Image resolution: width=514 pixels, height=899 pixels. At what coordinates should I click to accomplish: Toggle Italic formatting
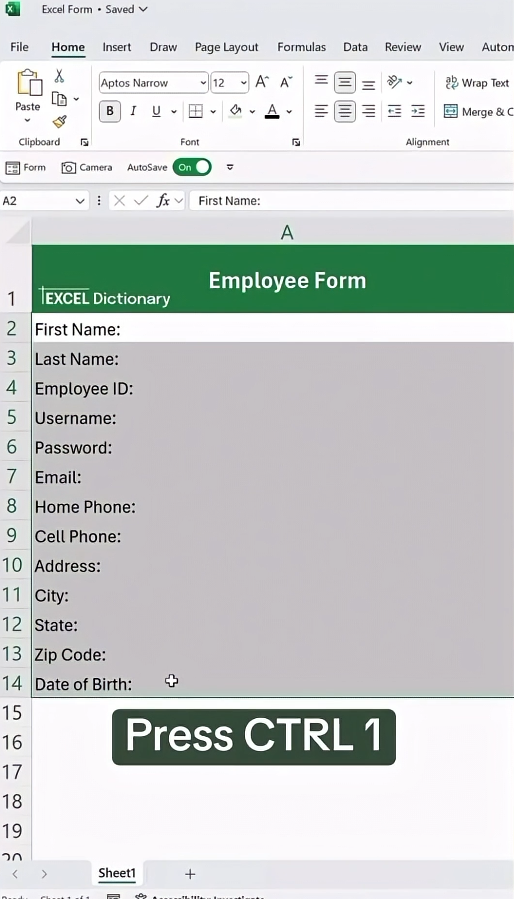coord(133,111)
